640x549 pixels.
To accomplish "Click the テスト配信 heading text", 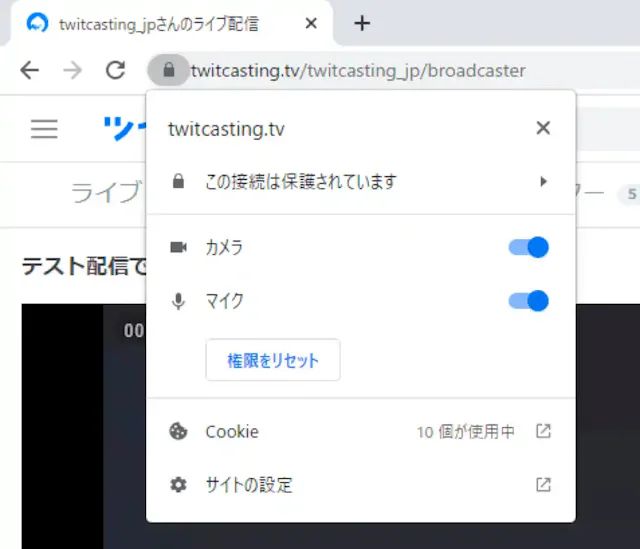I will click(84, 266).
